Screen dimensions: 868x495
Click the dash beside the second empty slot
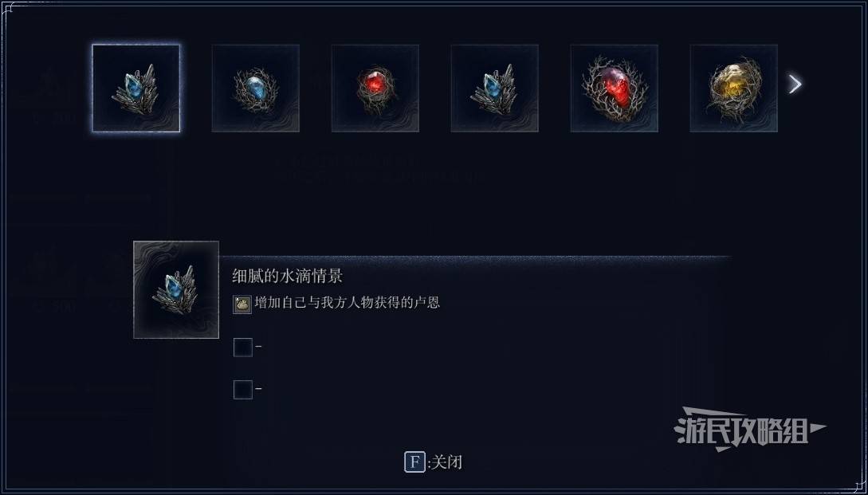pyautogui.click(x=258, y=389)
